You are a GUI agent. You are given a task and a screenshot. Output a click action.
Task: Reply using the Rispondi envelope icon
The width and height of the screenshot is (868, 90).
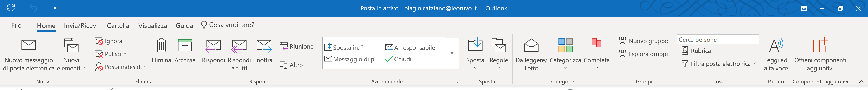coord(213,46)
